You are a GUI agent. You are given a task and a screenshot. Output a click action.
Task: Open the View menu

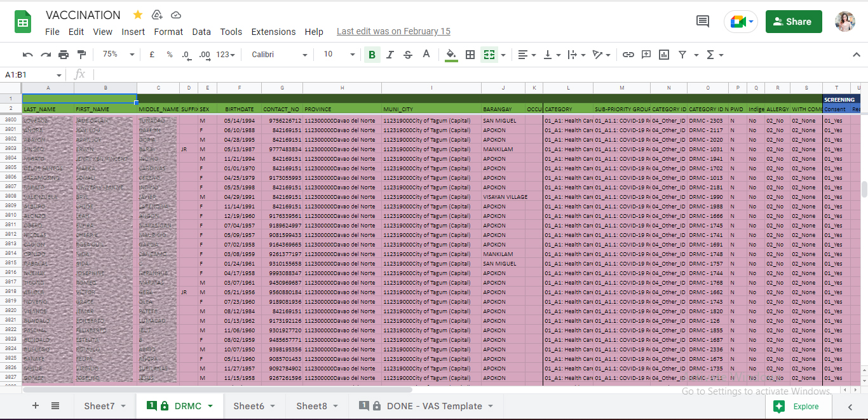point(102,32)
